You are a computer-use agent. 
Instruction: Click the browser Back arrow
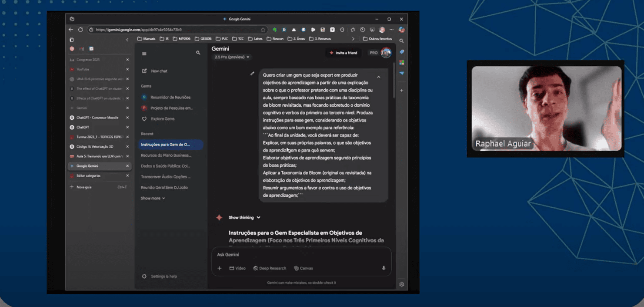click(x=71, y=30)
